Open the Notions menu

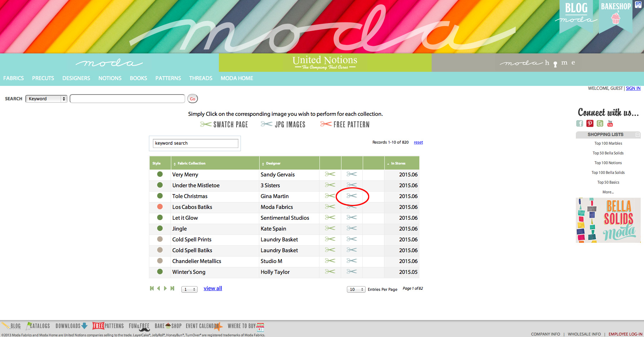110,78
